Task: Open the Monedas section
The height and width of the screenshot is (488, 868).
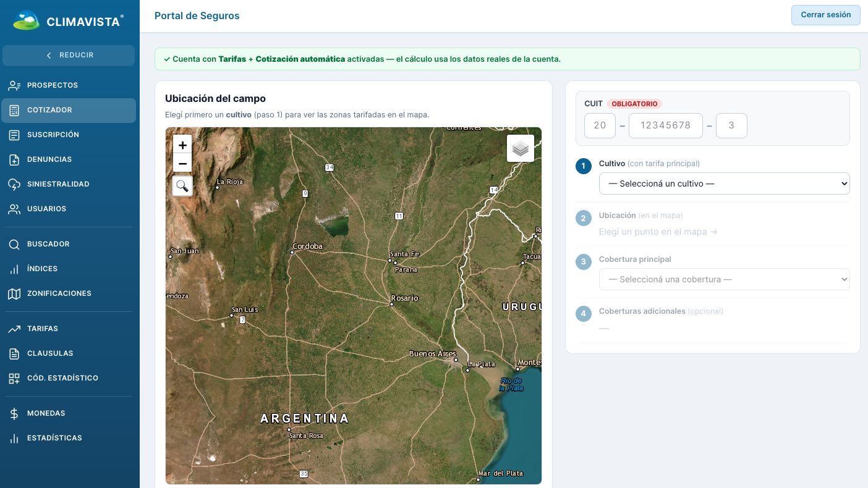Action: click(x=69, y=413)
